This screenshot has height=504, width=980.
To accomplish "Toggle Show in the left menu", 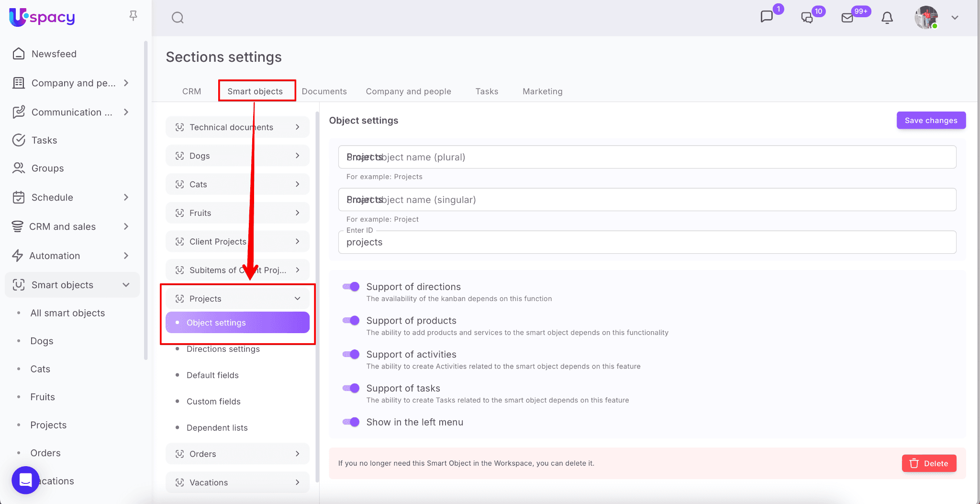I will (351, 422).
